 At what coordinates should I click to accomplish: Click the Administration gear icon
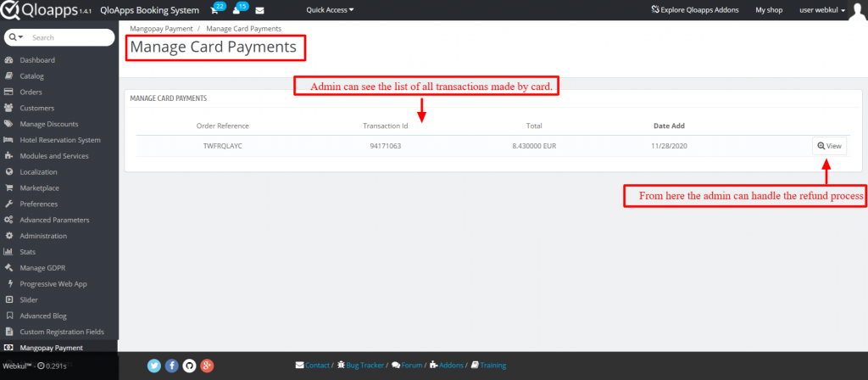(8, 236)
